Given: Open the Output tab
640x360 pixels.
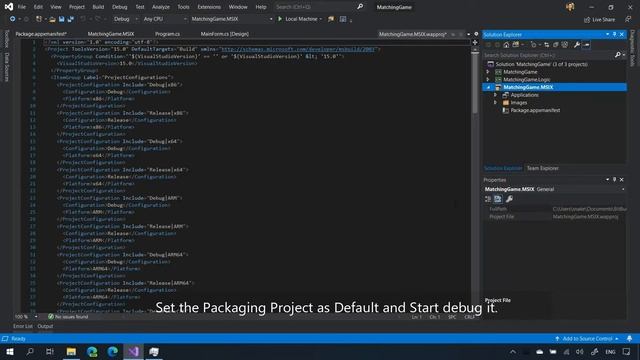Looking at the screenshot, I should pos(45,326).
